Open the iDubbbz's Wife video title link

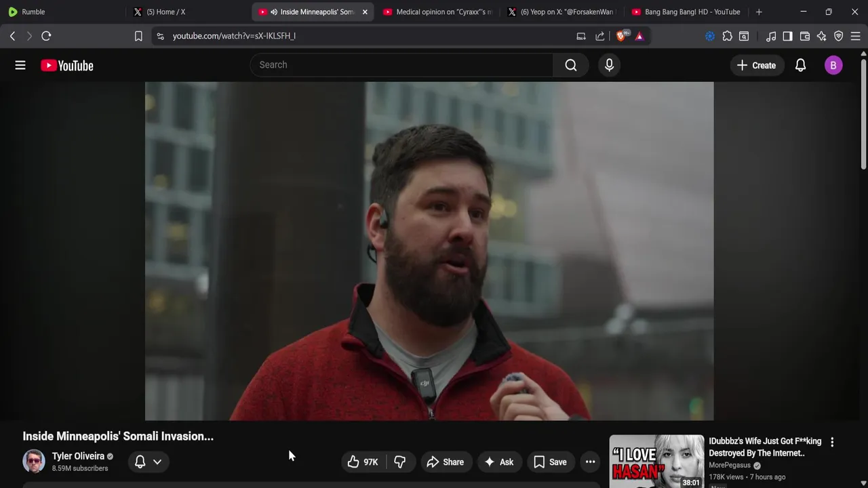tap(764, 447)
